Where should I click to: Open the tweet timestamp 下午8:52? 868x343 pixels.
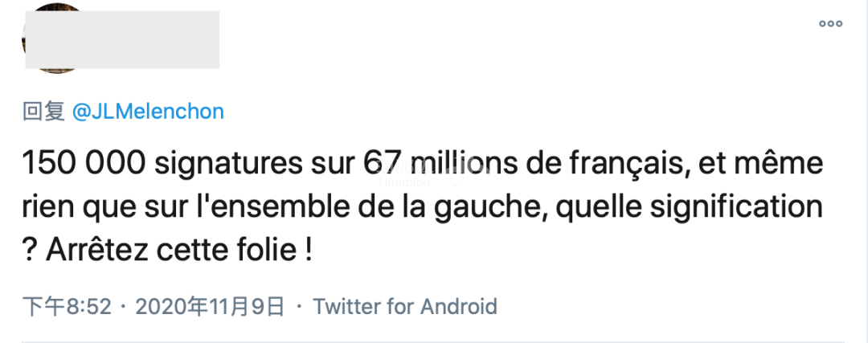pos(66,306)
